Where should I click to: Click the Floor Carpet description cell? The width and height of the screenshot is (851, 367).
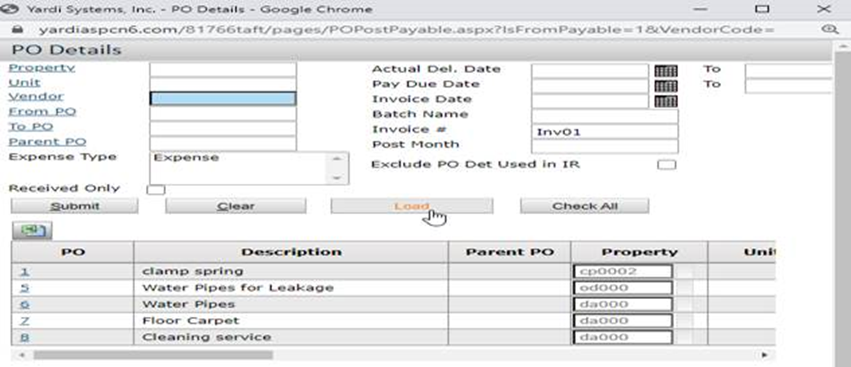[x=291, y=321]
